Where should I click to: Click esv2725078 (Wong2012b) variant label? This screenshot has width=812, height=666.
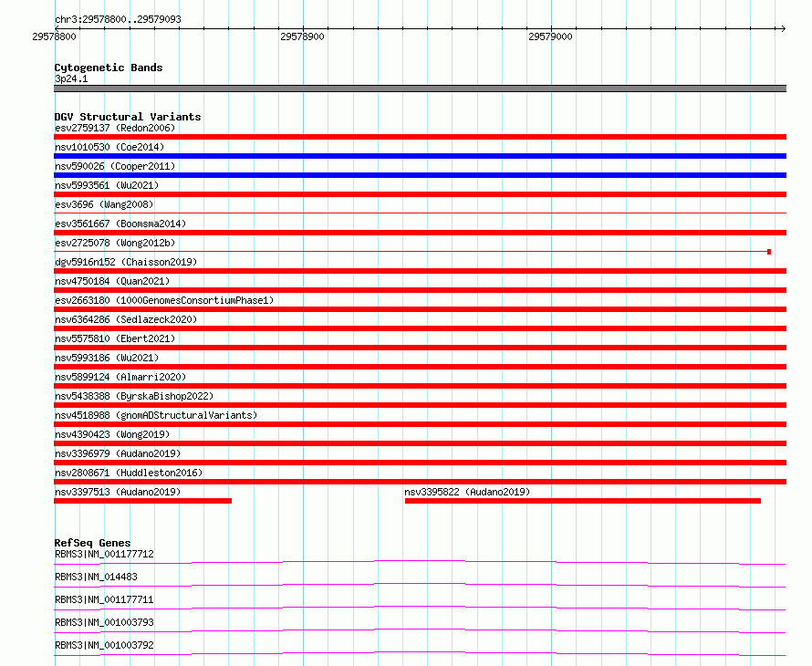115,243
